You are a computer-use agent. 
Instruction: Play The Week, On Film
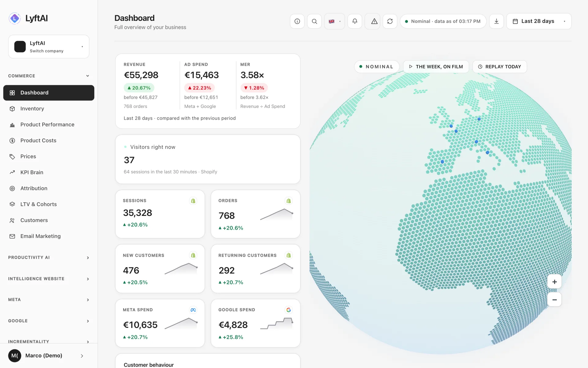[436, 67]
